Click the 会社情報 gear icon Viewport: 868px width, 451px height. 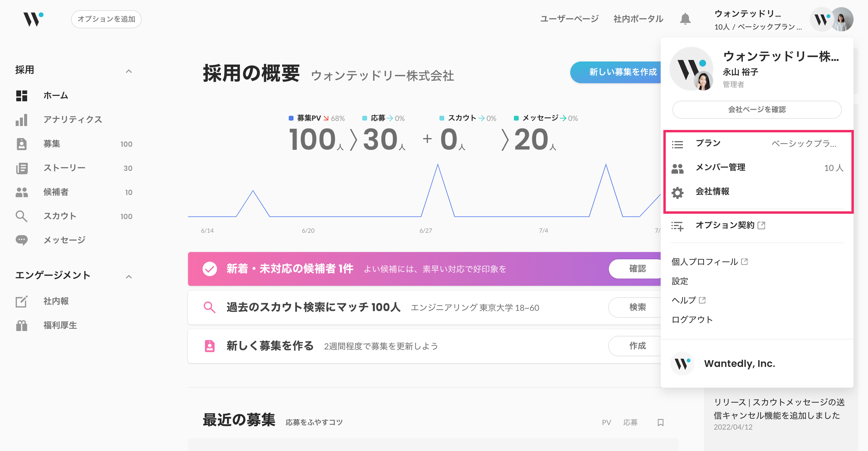coord(677,192)
